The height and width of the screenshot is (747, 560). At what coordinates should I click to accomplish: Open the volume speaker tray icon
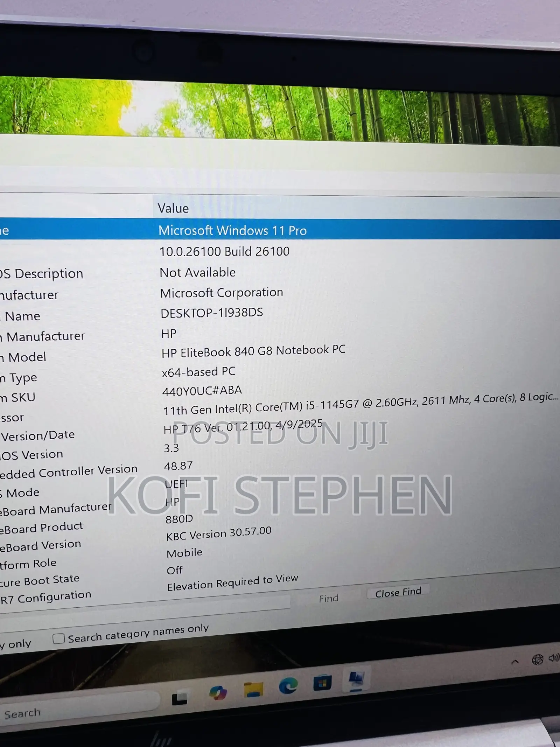click(554, 658)
